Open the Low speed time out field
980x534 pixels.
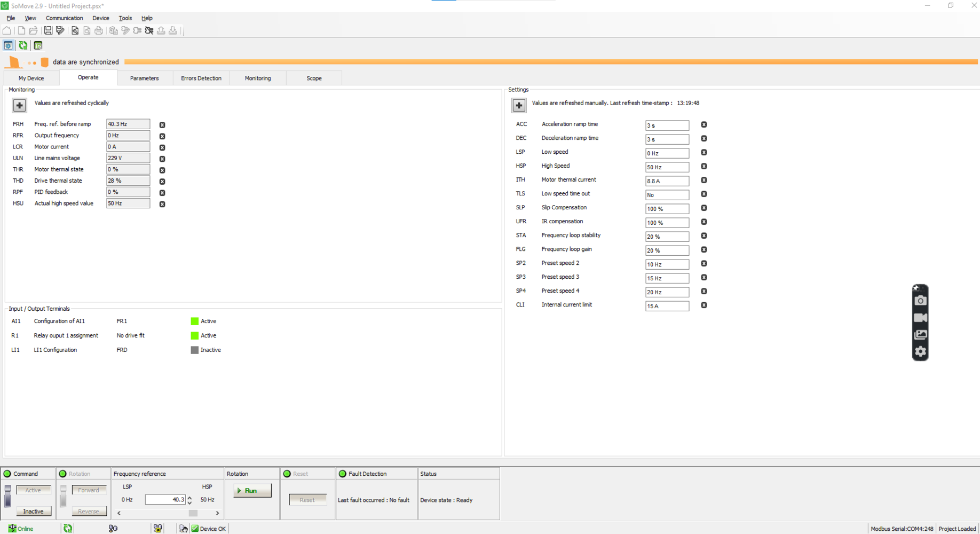coord(667,195)
